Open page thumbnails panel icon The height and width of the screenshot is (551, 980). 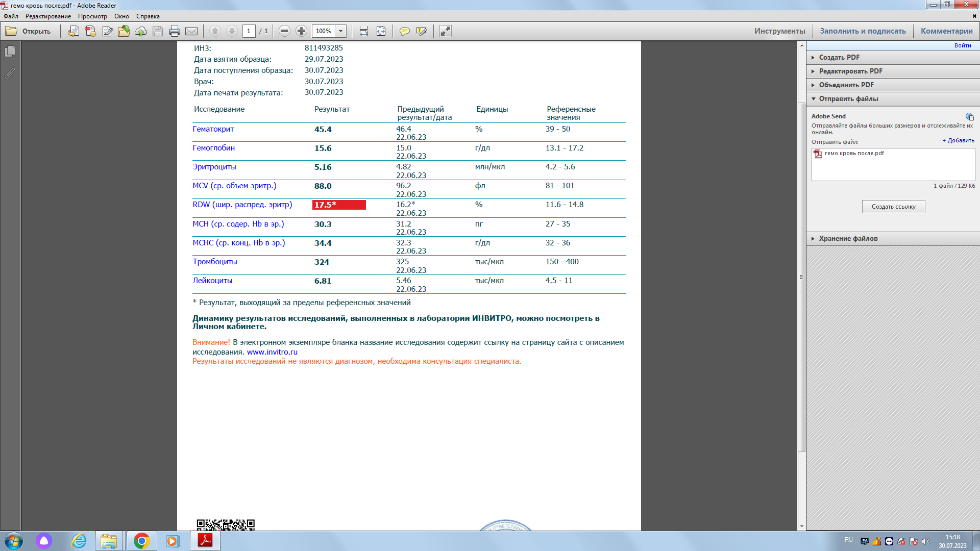coord(10,52)
